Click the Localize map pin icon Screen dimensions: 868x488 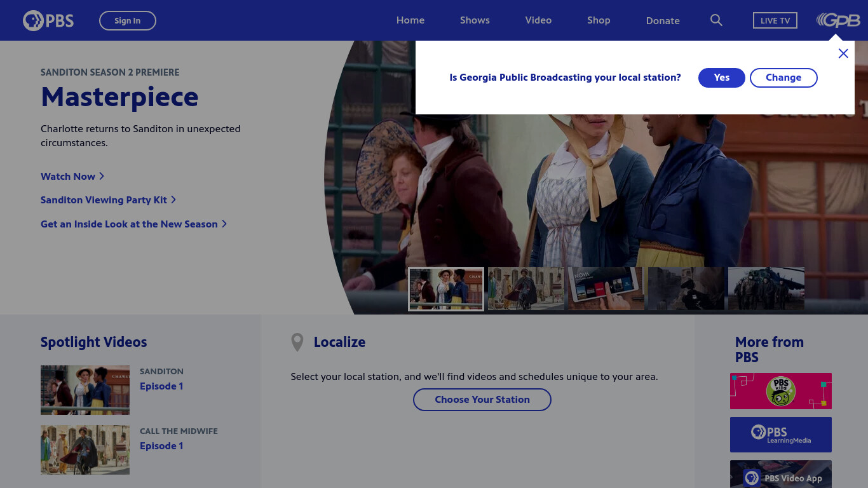tap(297, 342)
